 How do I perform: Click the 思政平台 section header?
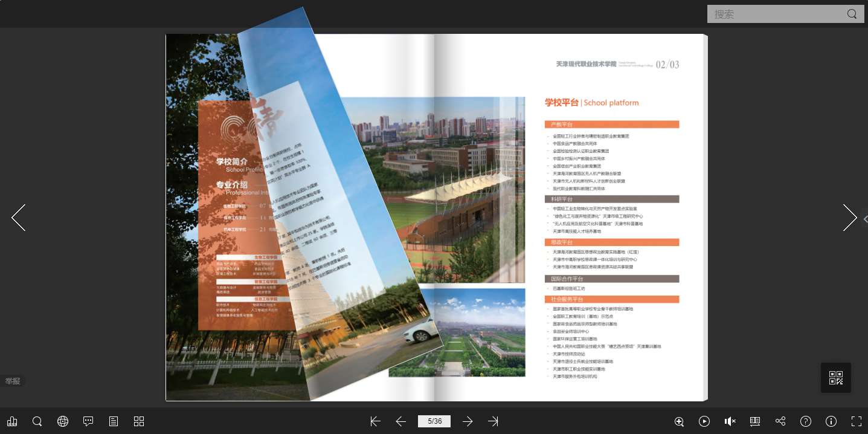(612, 242)
